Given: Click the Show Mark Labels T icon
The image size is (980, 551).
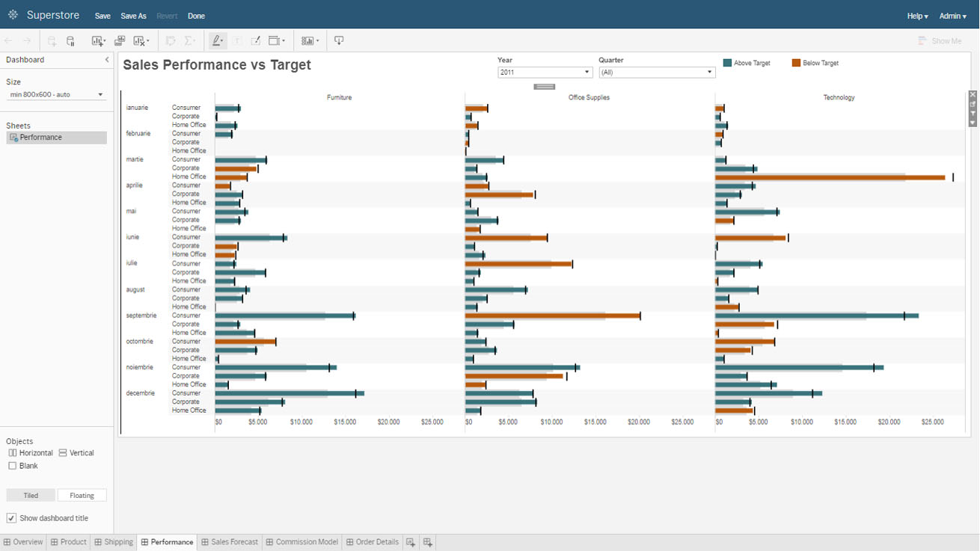Looking at the screenshot, I should (237, 41).
